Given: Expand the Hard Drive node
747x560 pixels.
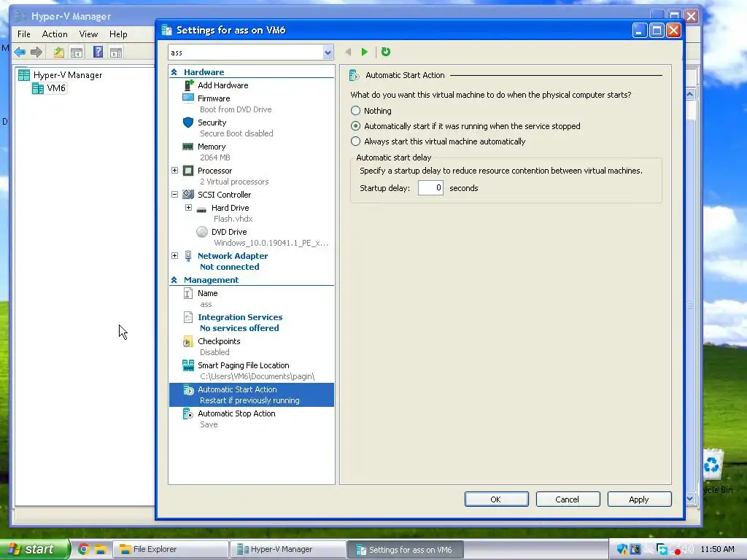Looking at the screenshot, I should 189,208.
